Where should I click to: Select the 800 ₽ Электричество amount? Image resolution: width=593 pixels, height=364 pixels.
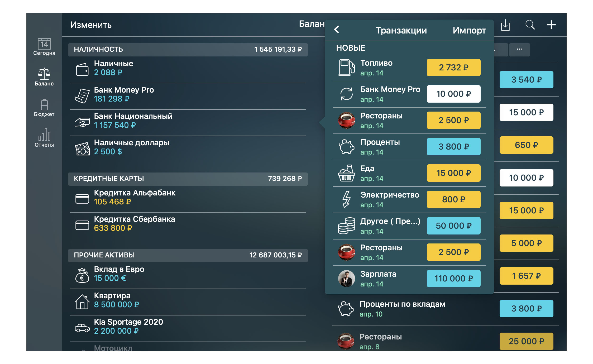tap(453, 199)
